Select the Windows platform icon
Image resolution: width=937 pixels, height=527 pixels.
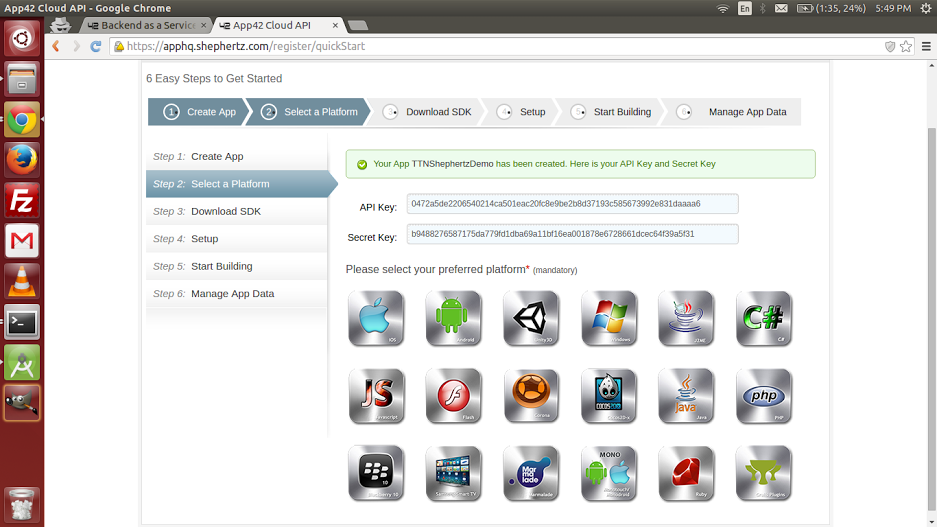point(609,318)
